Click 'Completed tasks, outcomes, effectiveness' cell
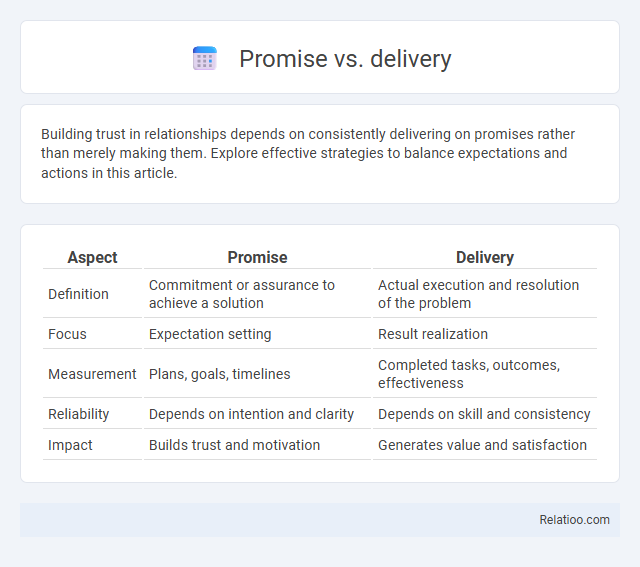 (484, 374)
